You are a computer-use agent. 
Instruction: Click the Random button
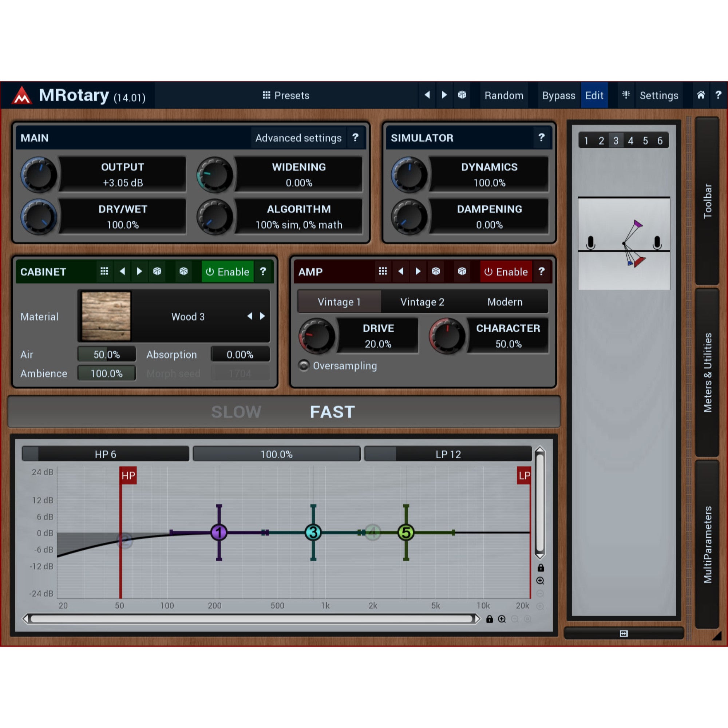pyautogui.click(x=504, y=95)
